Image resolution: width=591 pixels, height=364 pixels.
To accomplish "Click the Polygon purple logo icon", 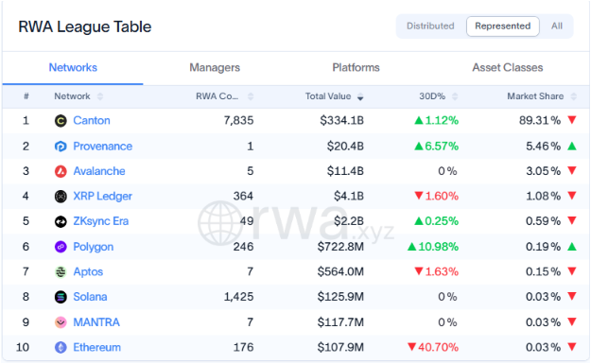I will pyautogui.click(x=61, y=247).
